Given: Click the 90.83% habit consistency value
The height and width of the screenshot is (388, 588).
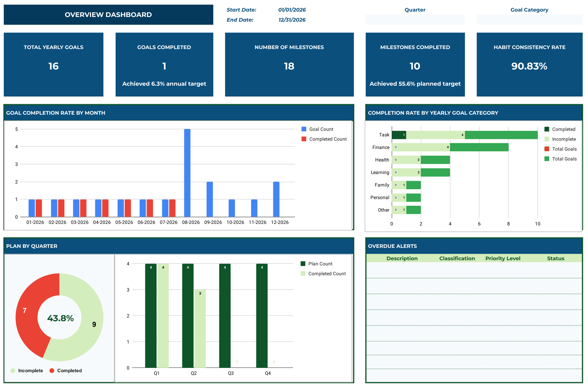Looking at the screenshot, I should 529,66.
